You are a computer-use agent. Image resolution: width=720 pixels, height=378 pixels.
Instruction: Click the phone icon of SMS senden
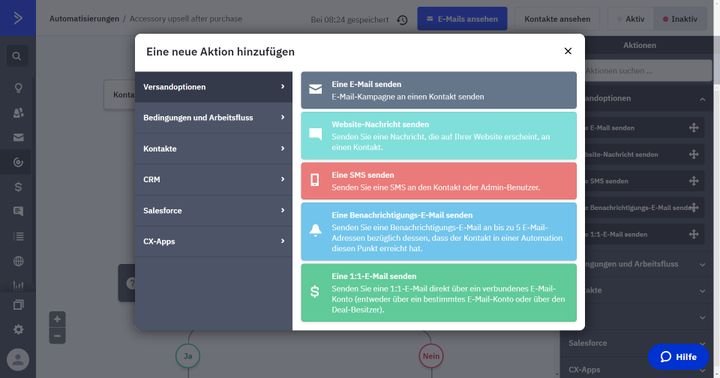click(x=315, y=180)
